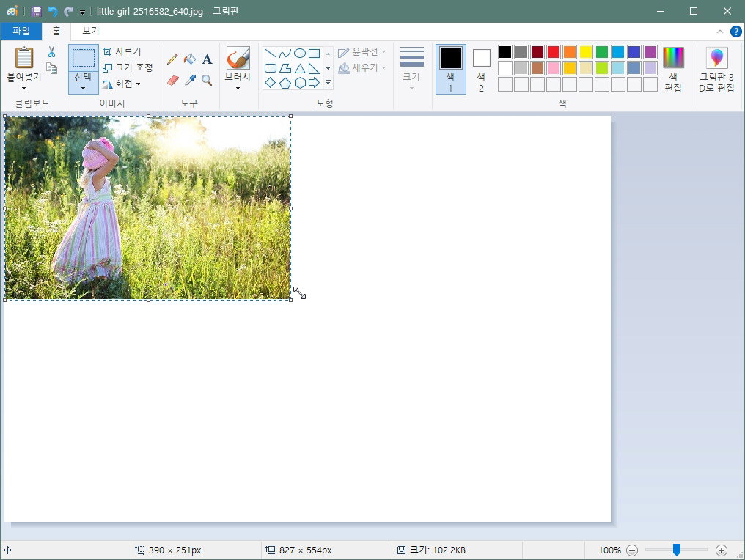
Task: Choose the Line shape
Action: pos(271,54)
